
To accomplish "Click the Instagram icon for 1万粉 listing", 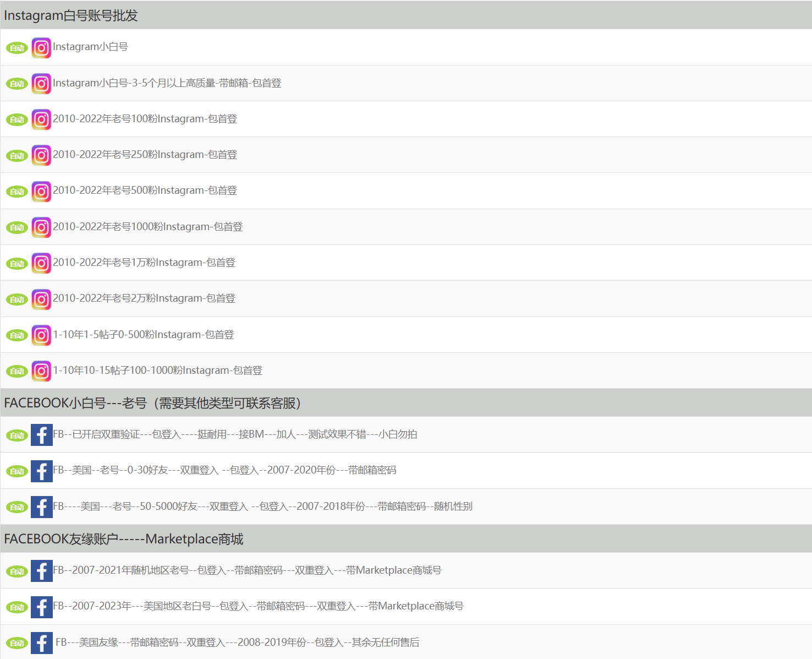I will 41,263.
